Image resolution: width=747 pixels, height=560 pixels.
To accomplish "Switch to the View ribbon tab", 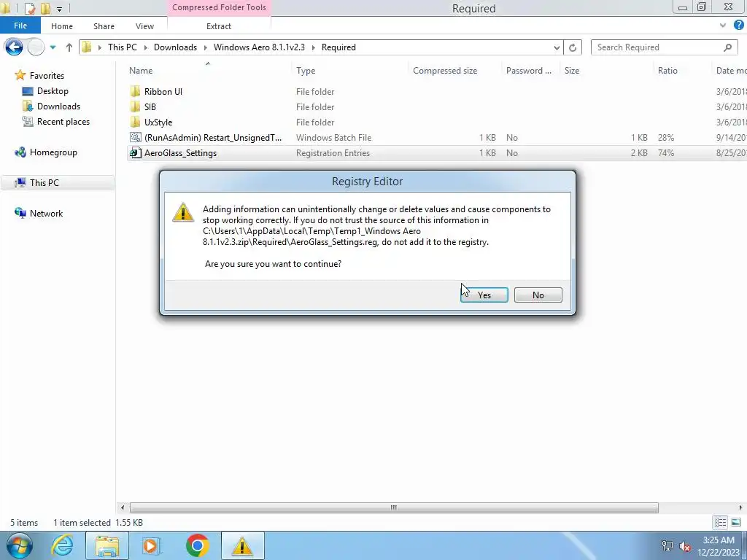I will click(x=144, y=26).
